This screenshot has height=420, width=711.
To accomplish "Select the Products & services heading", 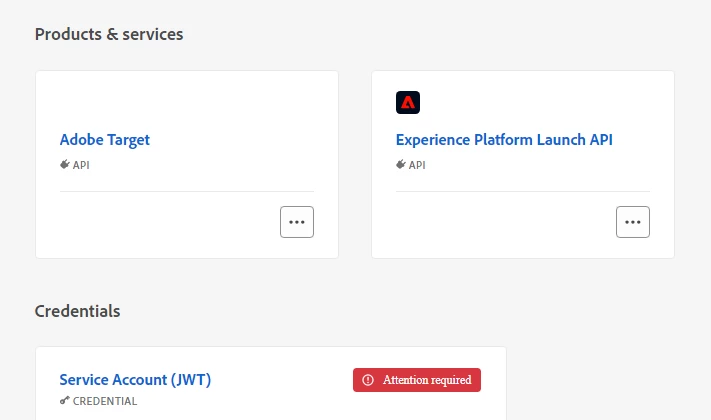I will pyautogui.click(x=109, y=34).
